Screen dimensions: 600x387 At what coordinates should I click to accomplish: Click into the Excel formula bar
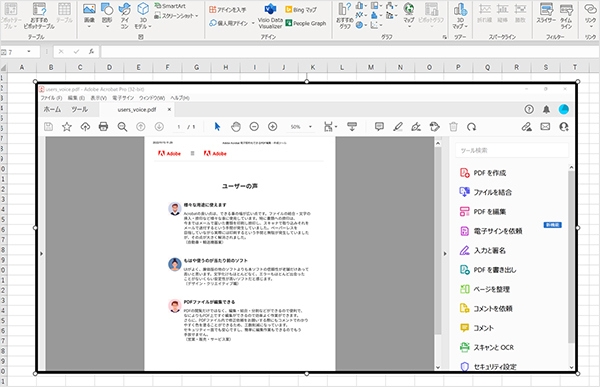[350, 51]
